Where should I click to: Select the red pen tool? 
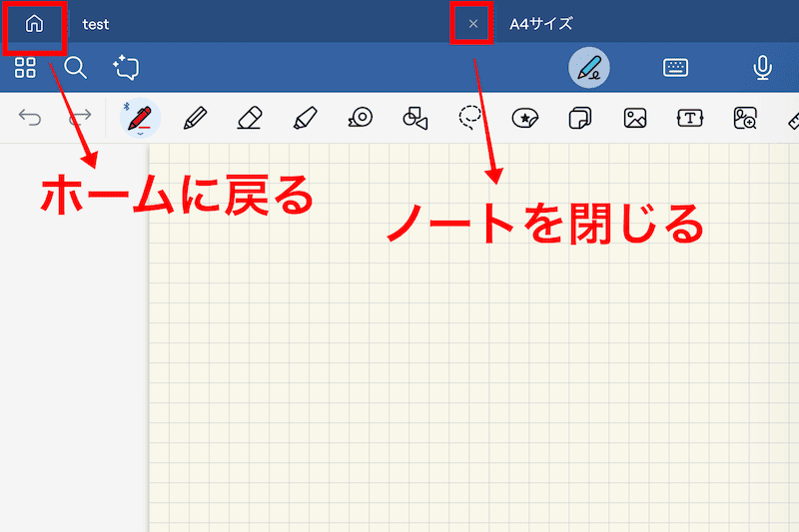tap(139, 118)
